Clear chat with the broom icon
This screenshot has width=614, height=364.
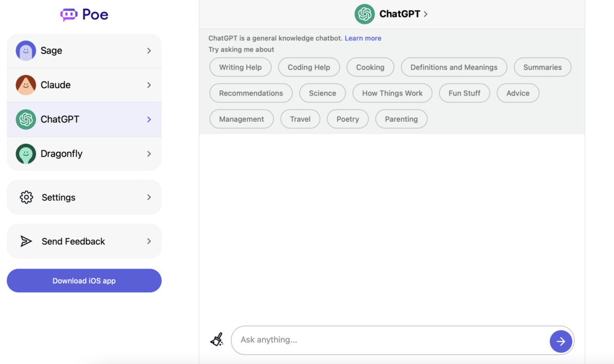[217, 339]
